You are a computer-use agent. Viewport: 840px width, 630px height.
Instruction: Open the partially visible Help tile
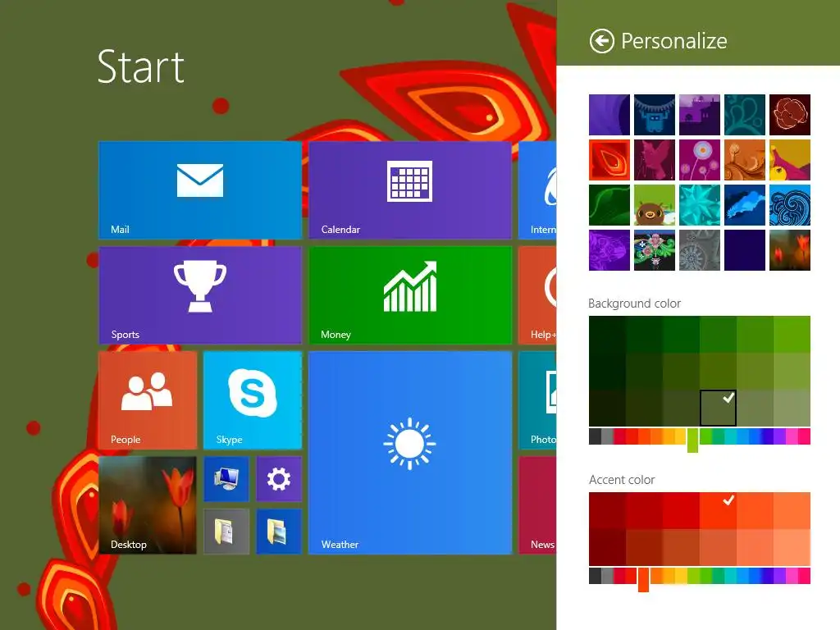(537, 295)
